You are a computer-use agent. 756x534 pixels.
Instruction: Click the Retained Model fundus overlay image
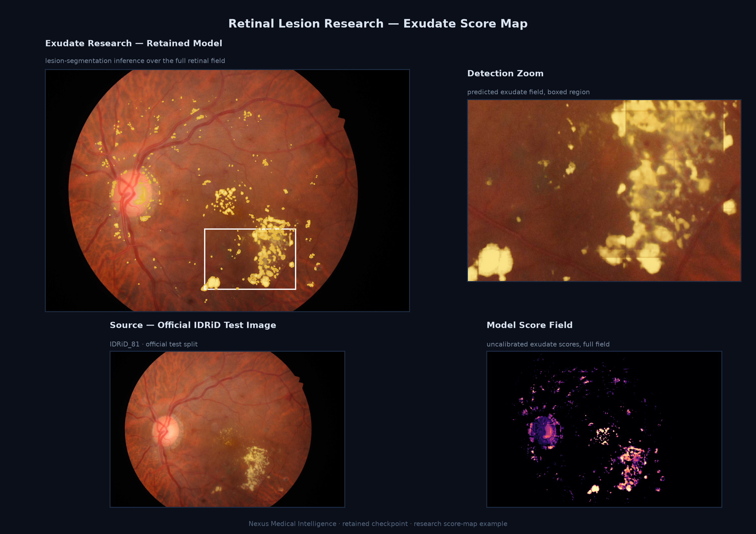click(x=227, y=190)
